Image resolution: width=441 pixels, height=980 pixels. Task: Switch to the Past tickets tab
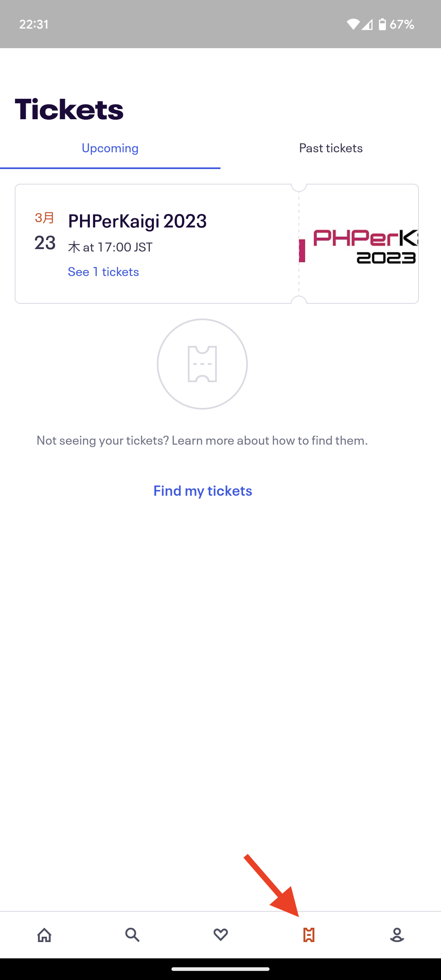point(331,148)
